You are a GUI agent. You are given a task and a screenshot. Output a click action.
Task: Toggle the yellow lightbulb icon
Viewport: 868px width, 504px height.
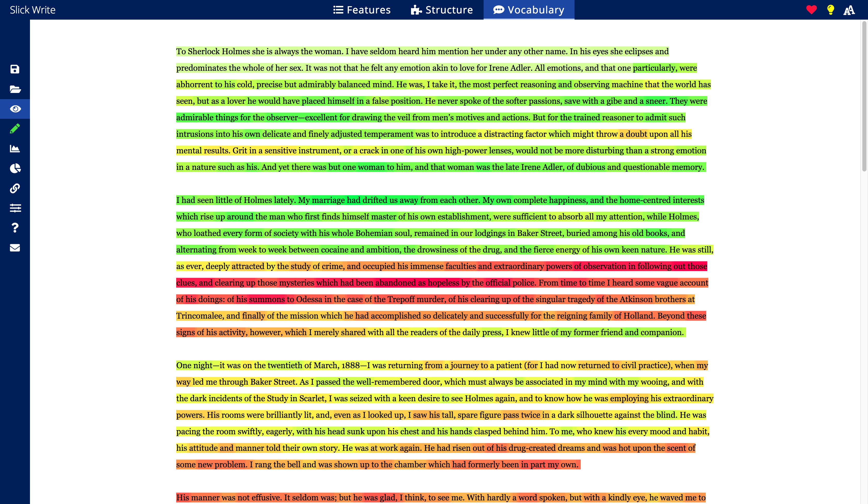pyautogui.click(x=831, y=10)
